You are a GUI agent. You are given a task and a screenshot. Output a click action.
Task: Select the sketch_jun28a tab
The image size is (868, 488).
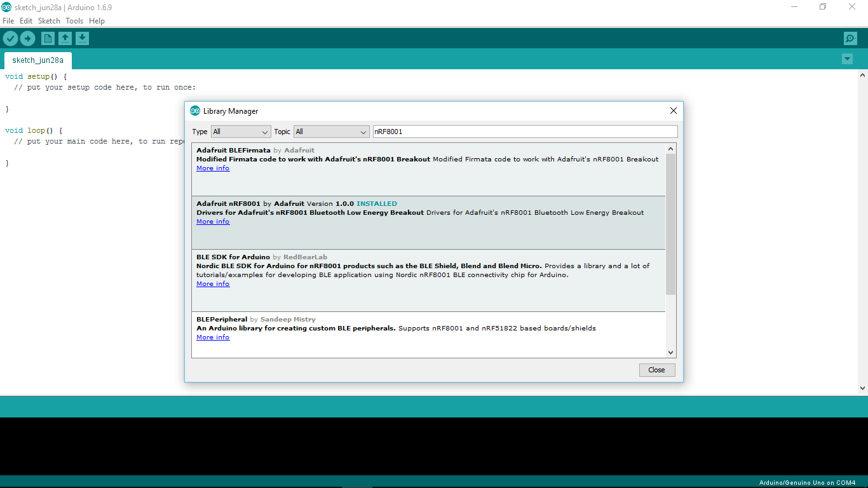tap(38, 60)
